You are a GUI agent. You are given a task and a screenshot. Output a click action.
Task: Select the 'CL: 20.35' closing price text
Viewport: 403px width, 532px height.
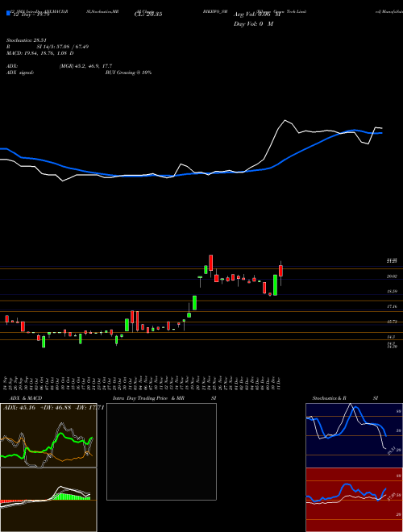click(x=148, y=14)
